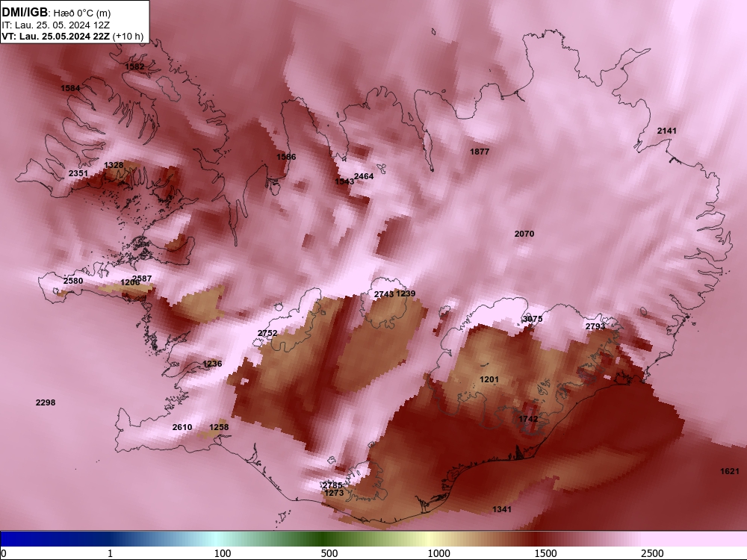Viewport: 747px width, 560px height.
Task: Click the 2070 map value
Action: point(524,234)
